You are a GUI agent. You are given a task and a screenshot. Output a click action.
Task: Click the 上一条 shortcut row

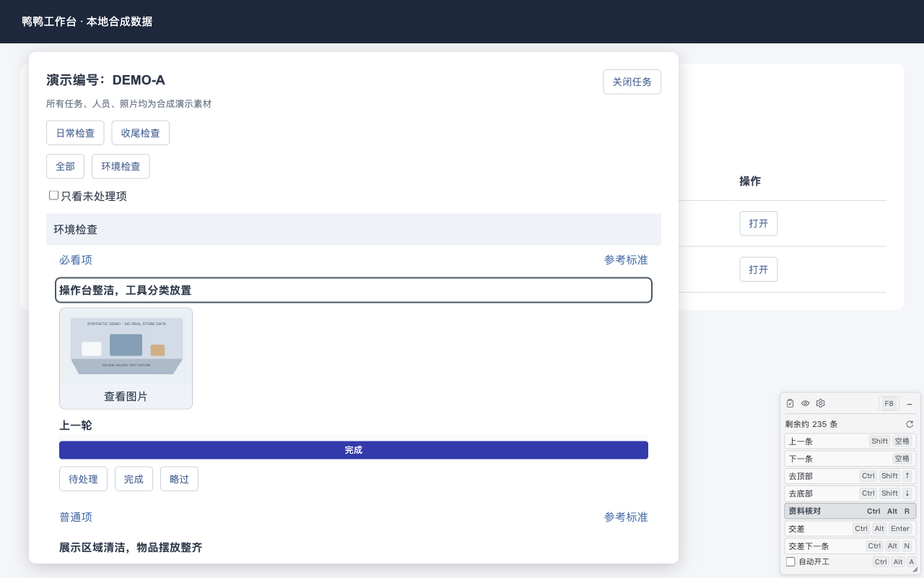pos(850,441)
